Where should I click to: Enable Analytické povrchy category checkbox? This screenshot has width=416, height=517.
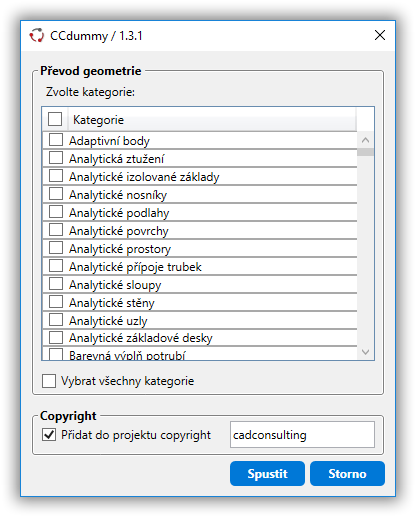click(x=56, y=230)
